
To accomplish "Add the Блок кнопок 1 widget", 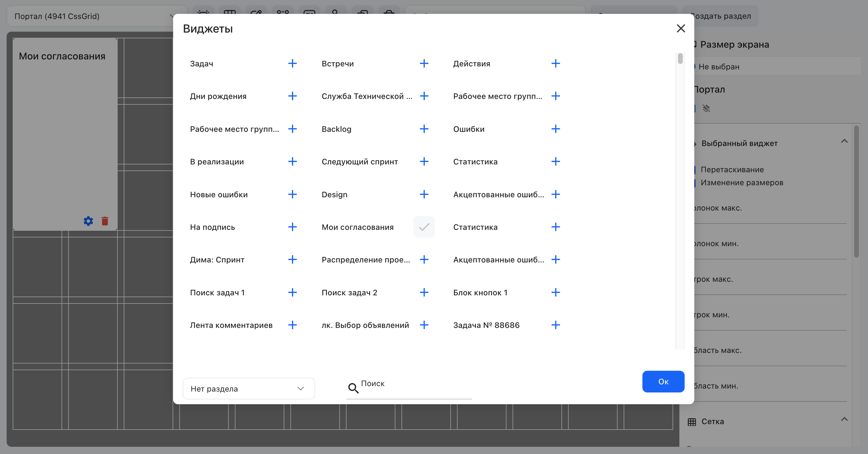I will (x=555, y=292).
